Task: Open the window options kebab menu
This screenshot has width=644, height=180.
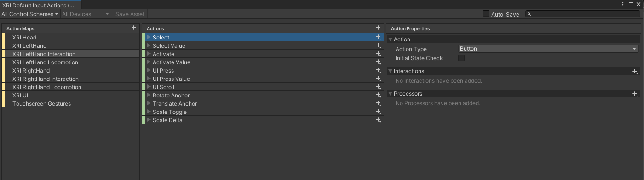Action: coord(623,4)
